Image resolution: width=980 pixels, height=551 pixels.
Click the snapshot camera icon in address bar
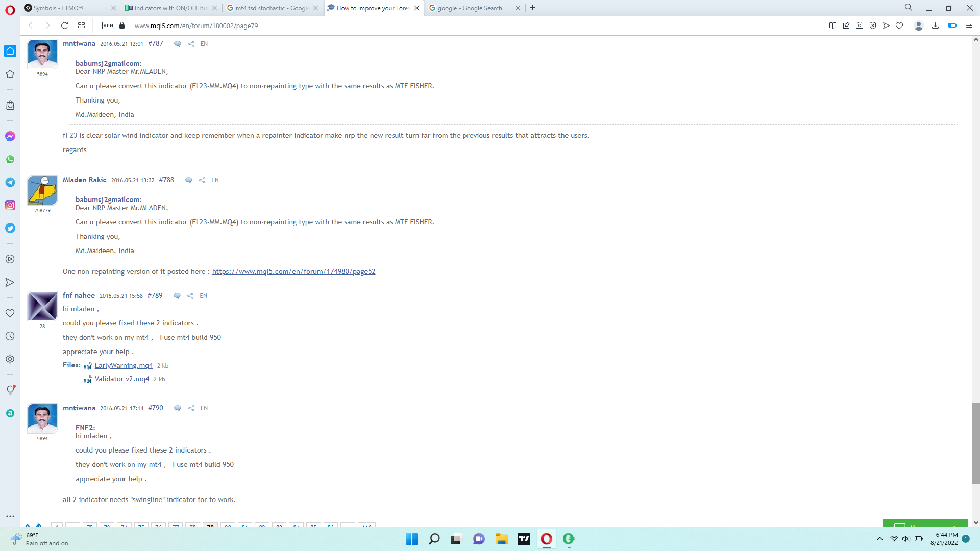click(860, 26)
